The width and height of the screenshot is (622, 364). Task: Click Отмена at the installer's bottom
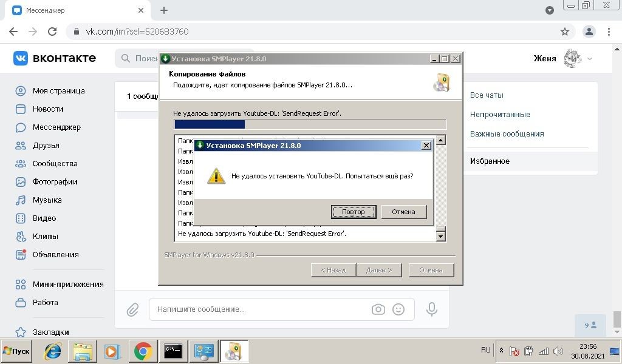pyautogui.click(x=431, y=270)
